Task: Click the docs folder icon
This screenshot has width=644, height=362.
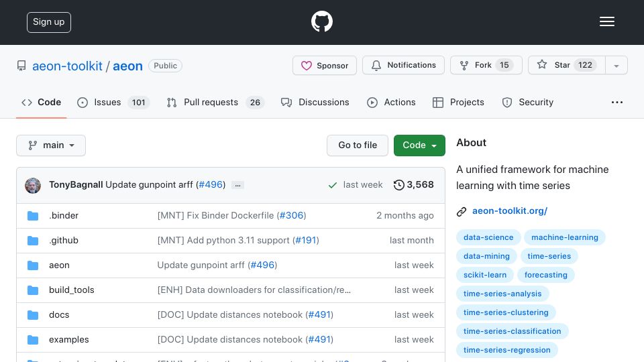Action: pos(33,315)
